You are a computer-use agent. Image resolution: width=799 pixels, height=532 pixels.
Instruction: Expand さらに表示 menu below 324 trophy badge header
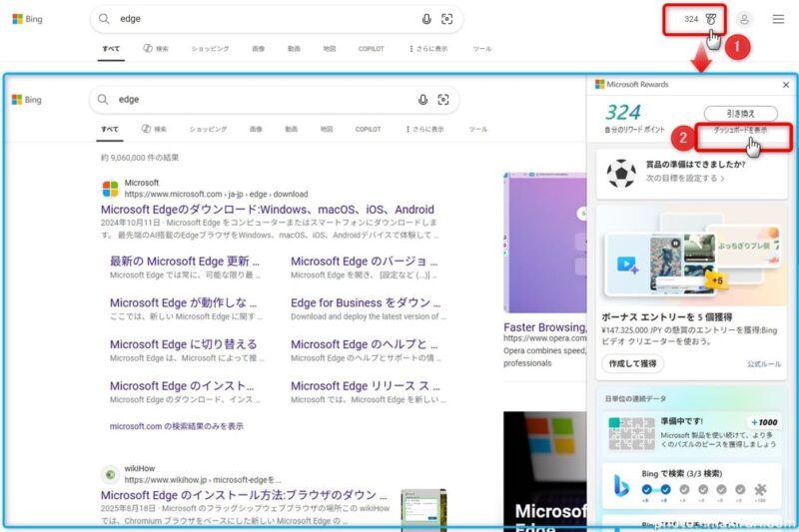(x=428, y=49)
